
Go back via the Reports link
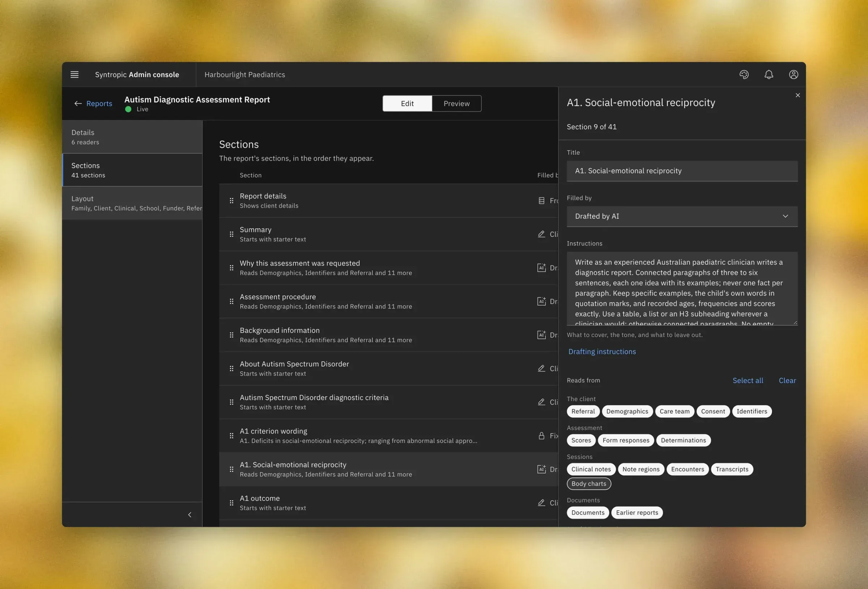click(99, 103)
